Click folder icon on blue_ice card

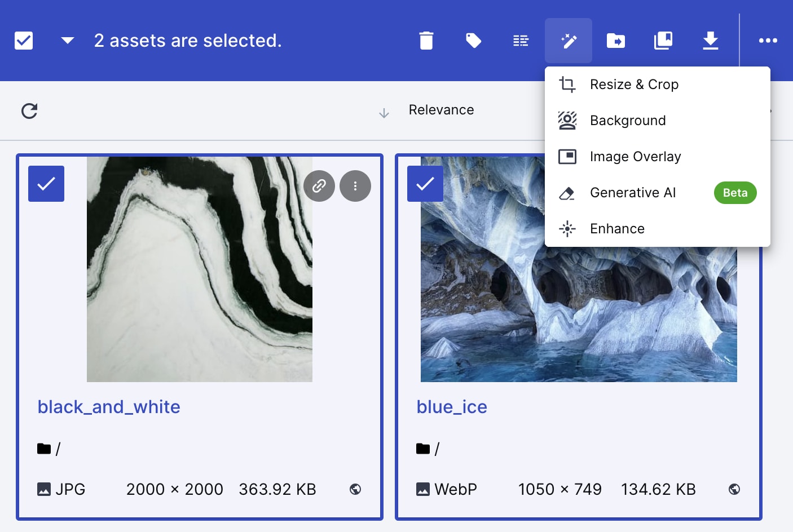pyautogui.click(x=423, y=449)
